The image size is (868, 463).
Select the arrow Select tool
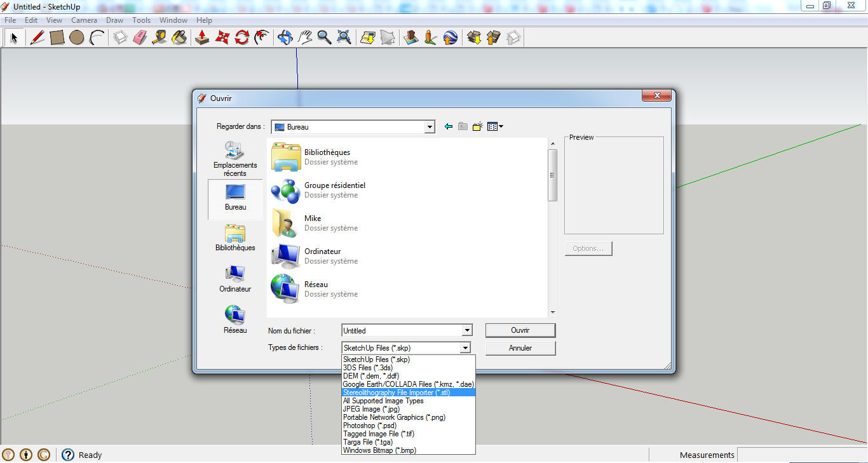click(x=13, y=37)
